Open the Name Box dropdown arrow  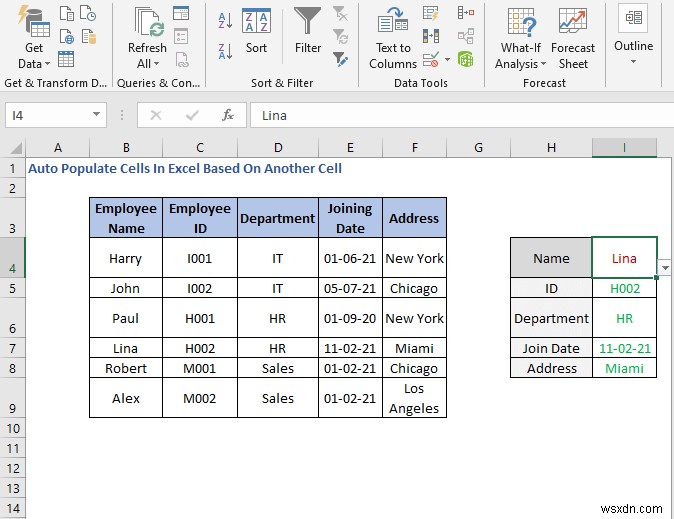(x=97, y=115)
